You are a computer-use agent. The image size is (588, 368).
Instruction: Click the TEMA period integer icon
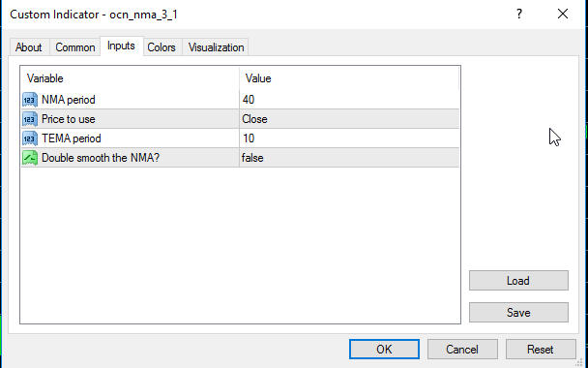click(30, 138)
